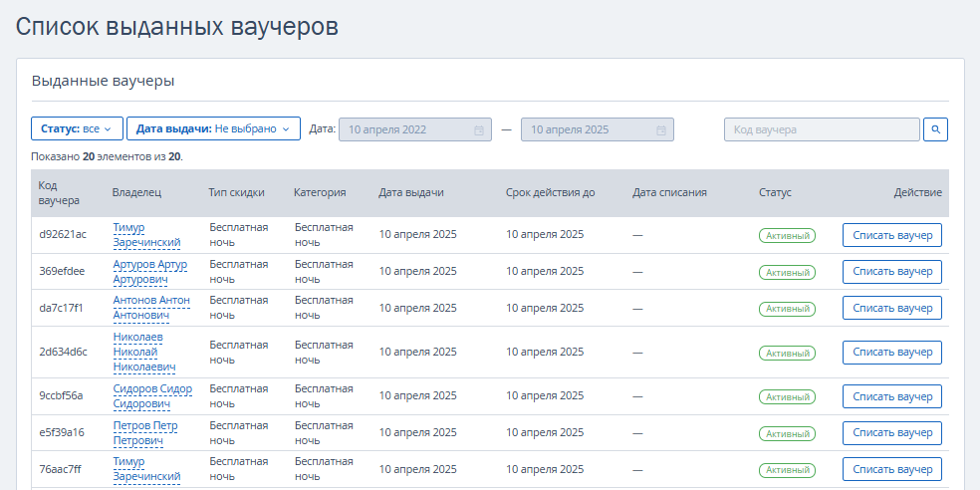Списать ваучер for code d92621ac

click(x=892, y=235)
